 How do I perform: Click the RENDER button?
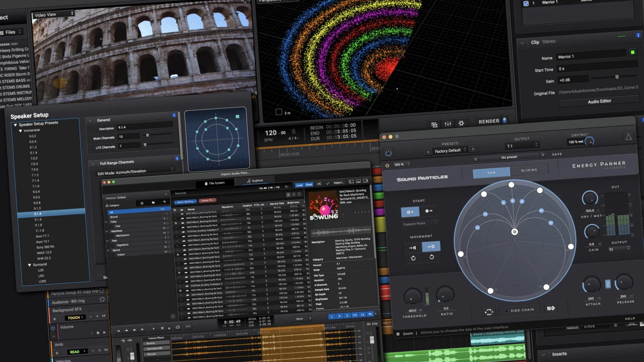(489, 121)
